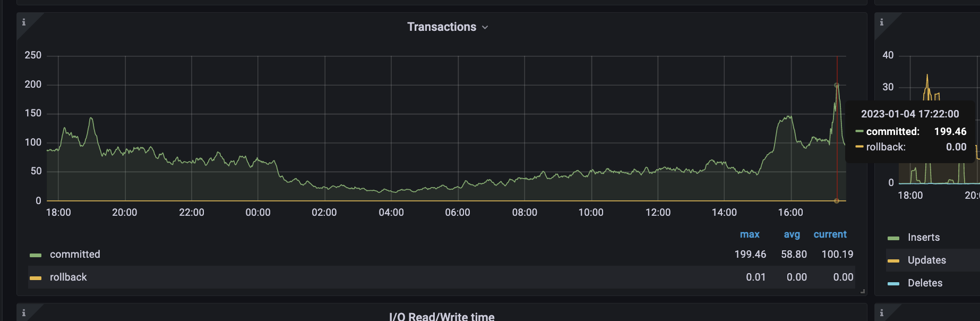Image resolution: width=980 pixels, height=321 pixels.
Task: Toggle the committed series in legend
Action: 75,255
